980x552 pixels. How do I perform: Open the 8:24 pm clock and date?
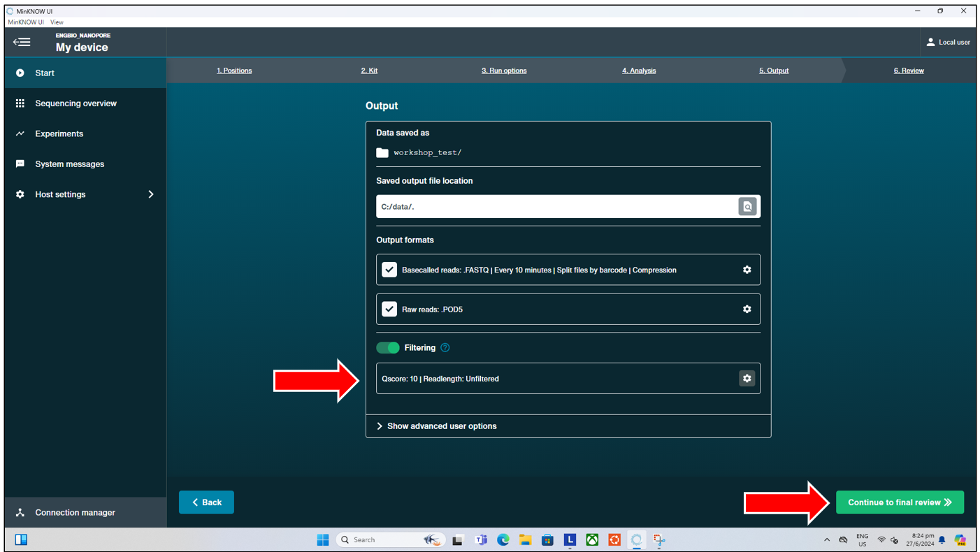[920, 539]
